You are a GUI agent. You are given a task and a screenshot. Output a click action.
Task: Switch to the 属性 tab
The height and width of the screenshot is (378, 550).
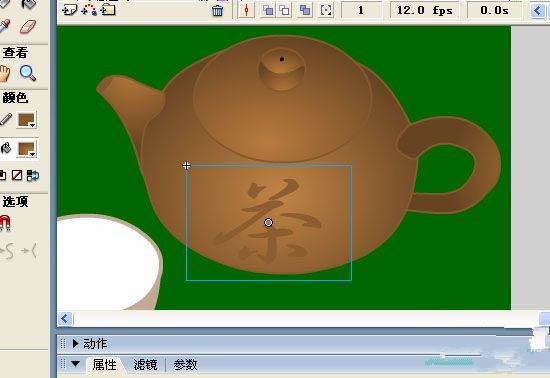pyautogui.click(x=105, y=365)
